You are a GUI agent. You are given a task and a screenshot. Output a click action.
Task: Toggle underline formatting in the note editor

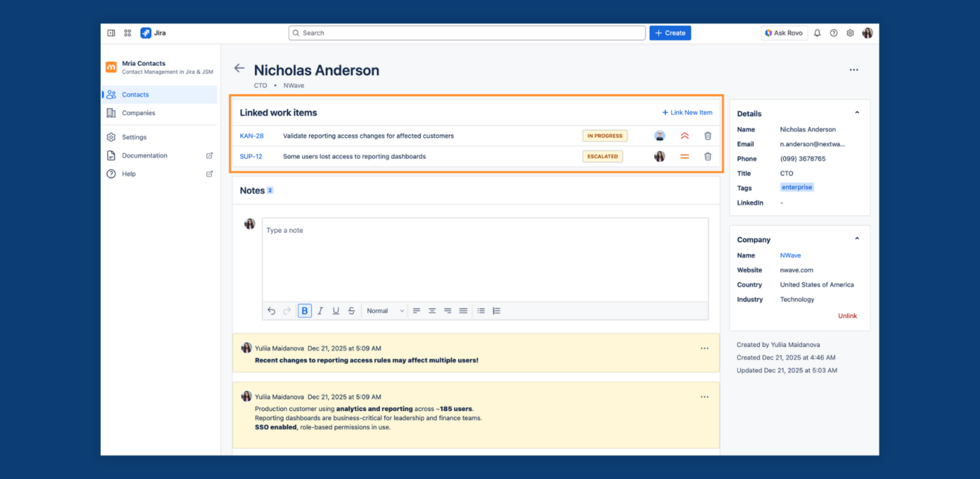pyautogui.click(x=336, y=310)
